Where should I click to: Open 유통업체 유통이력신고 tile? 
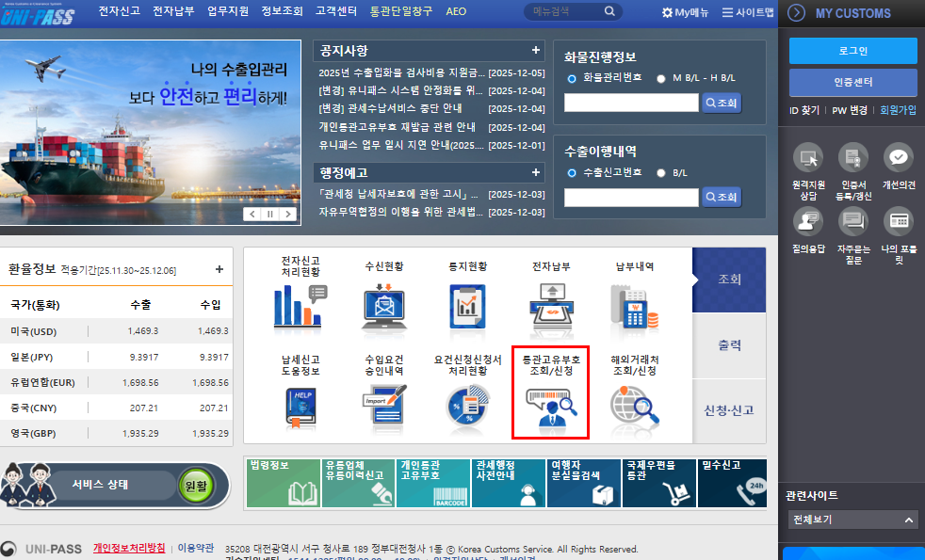[358, 484]
